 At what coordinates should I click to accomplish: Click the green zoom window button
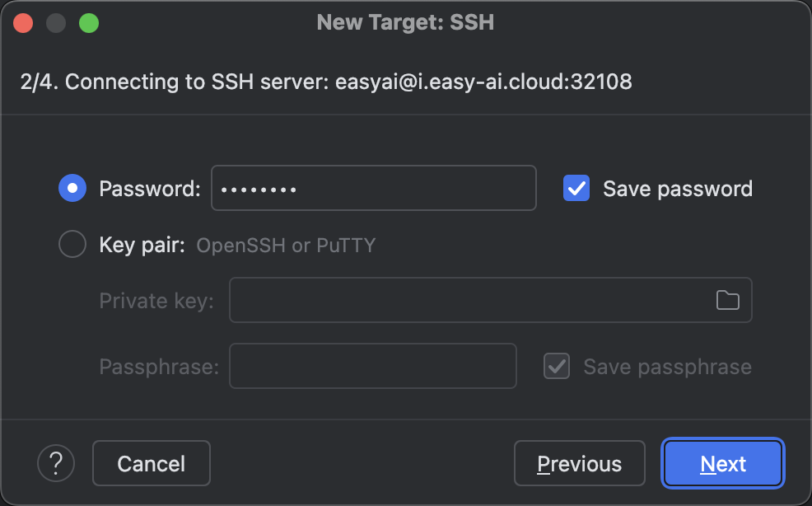pyautogui.click(x=89, y=23)
